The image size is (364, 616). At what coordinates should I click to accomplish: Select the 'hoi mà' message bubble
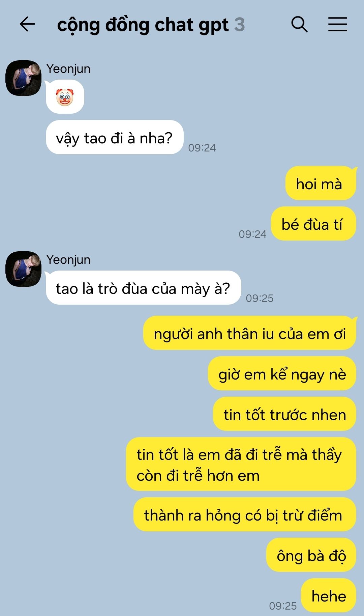[x=321, y=183]
